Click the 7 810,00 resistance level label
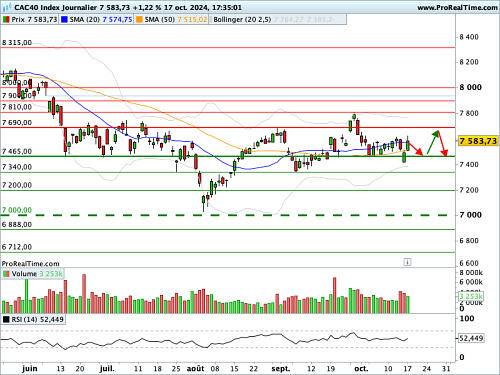 pos(17,107)
